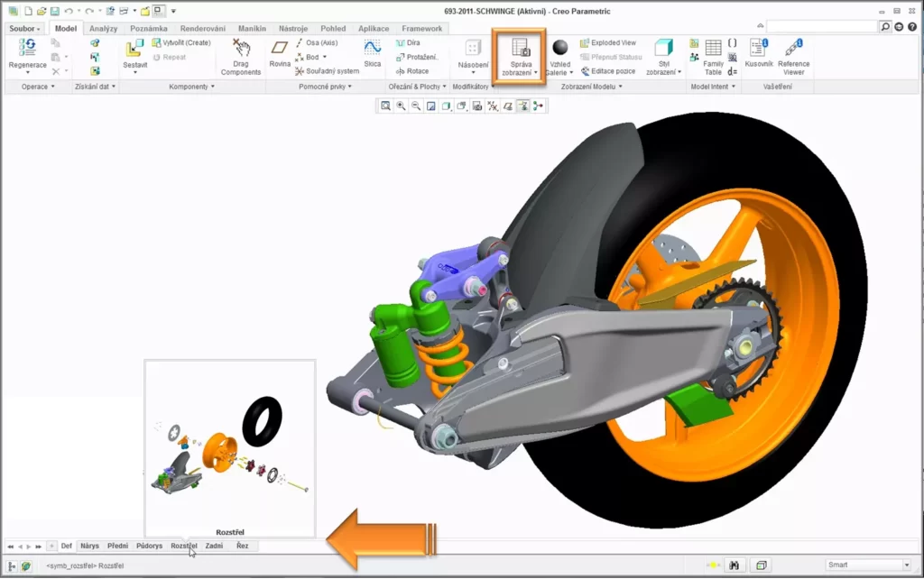Toggle the Exploded View option
924x579 pixels.
tap(607, 43)
